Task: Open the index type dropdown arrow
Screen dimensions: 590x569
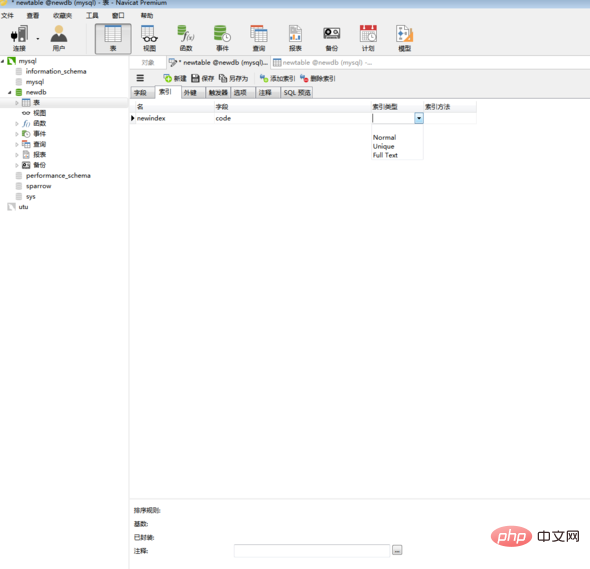Action: click(x=419, y=118)
